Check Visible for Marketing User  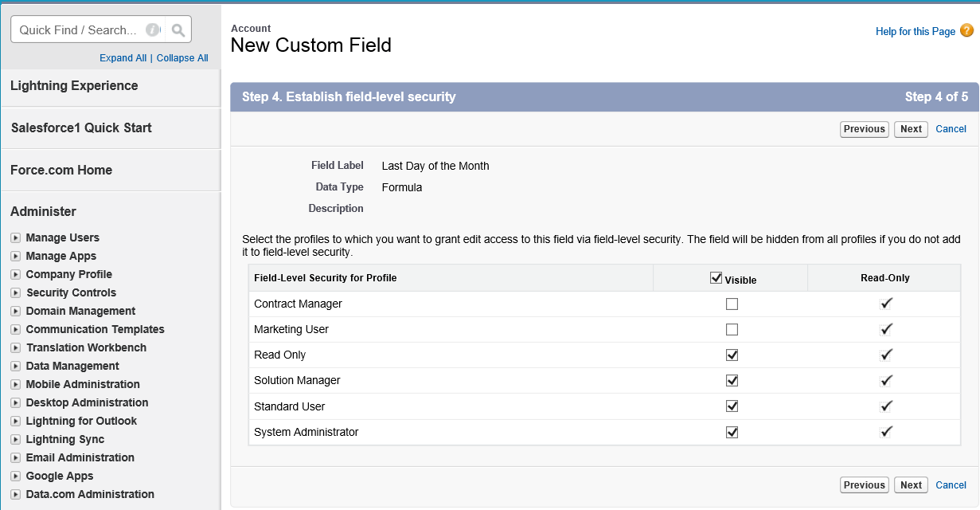(x=732, y=329)
